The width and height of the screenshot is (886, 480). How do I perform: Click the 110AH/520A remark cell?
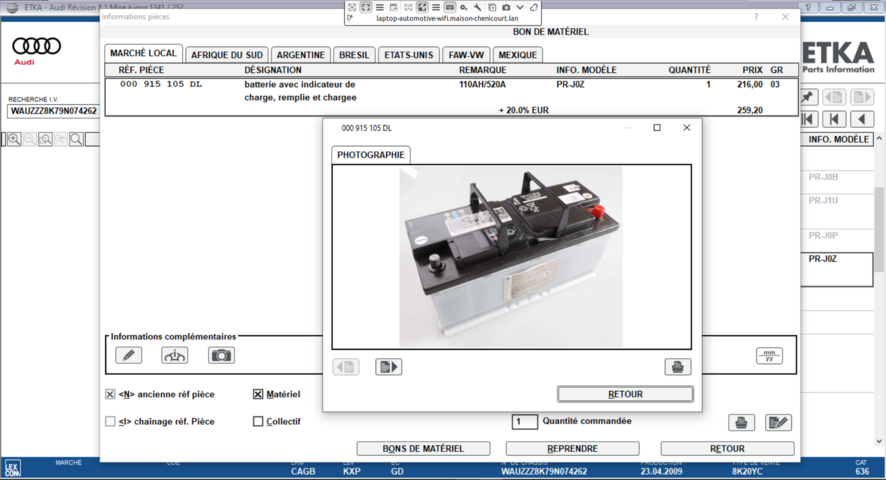tap(483, 84)
